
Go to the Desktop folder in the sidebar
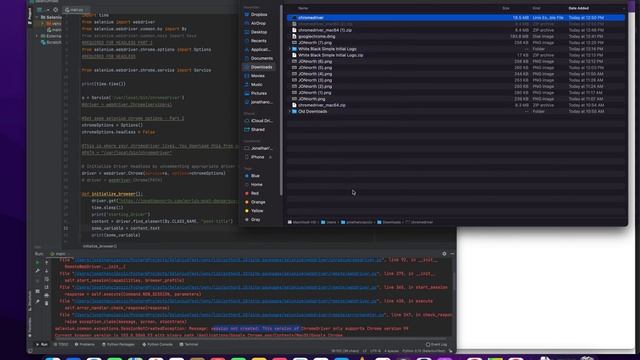click(x=259, y=32)
